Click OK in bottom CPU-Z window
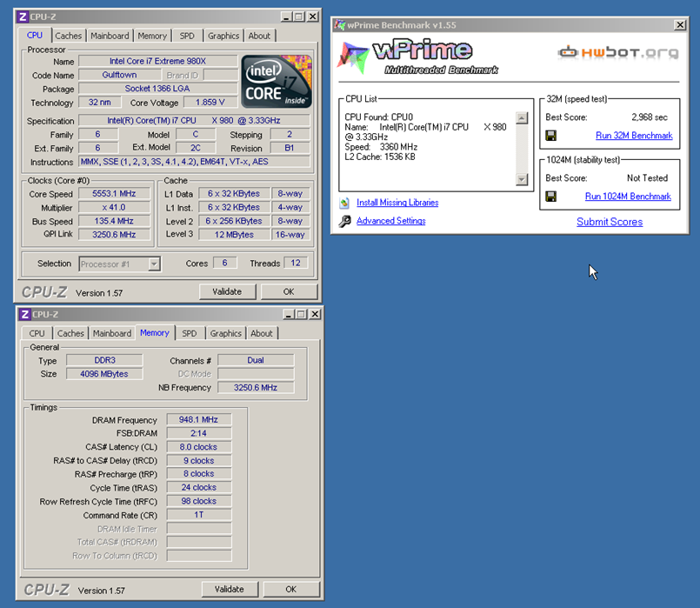The image size is (700, 608). coord(291,589)
